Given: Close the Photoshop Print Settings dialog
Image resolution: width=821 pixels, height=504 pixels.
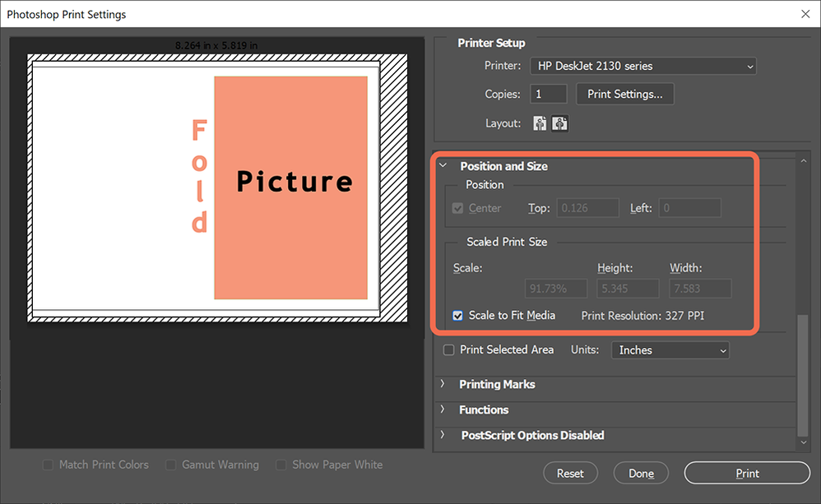Looking at the screenshot, I should [x=805, y=14].
